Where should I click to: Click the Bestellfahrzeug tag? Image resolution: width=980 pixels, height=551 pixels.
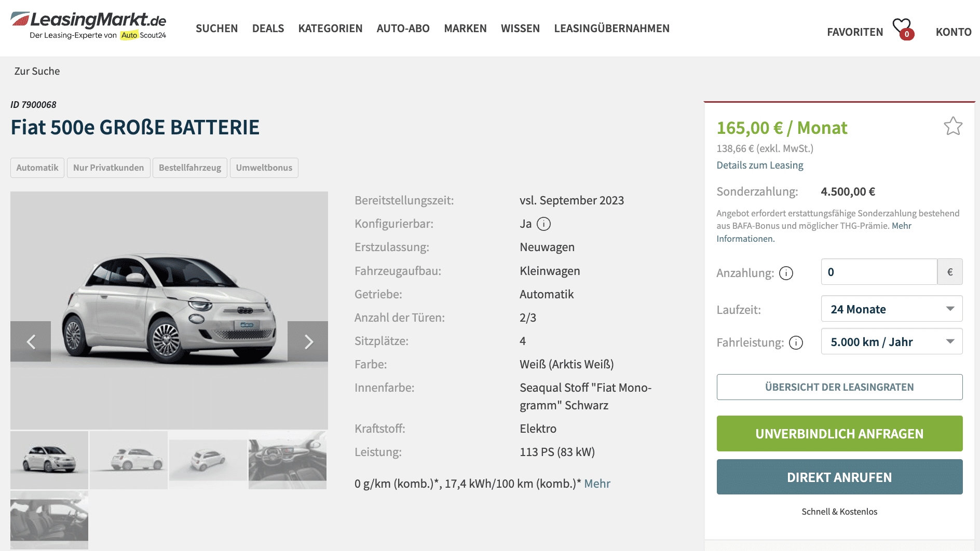pyautogui.click(x=190, y=168)
